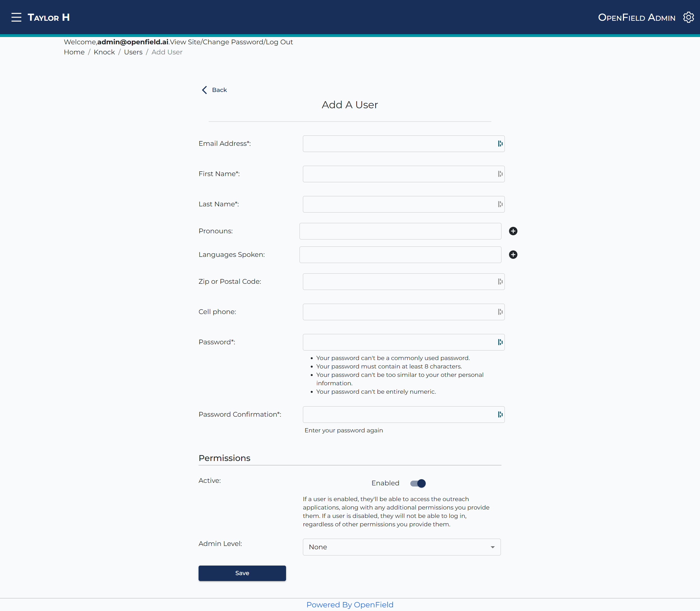Click the 'Enter your password again' hint
This screenshot has height=611, width=700.
344,430
